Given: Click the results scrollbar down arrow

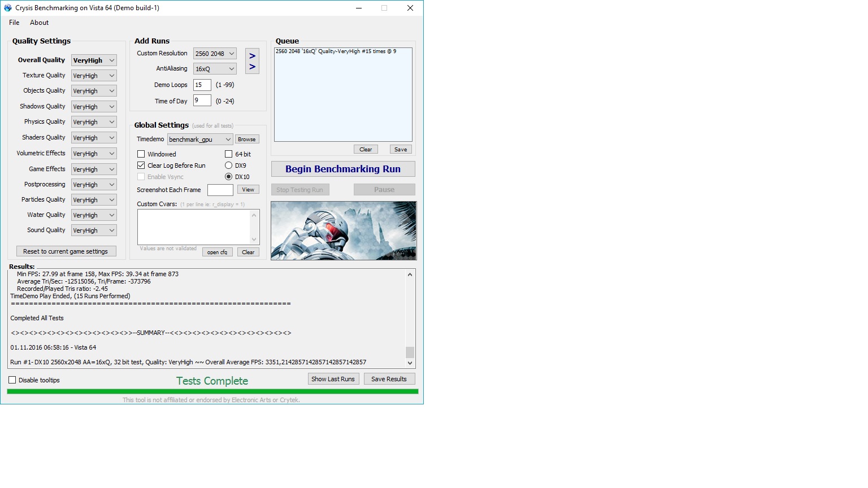Looking at the screenshot, I should click(410, 363).
